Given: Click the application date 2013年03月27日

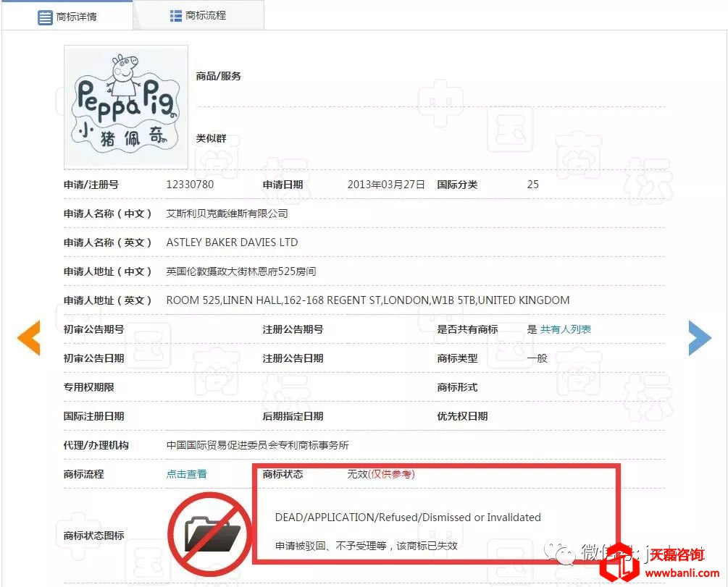Looking at the screenshot, I should click(x=386, y=185).
